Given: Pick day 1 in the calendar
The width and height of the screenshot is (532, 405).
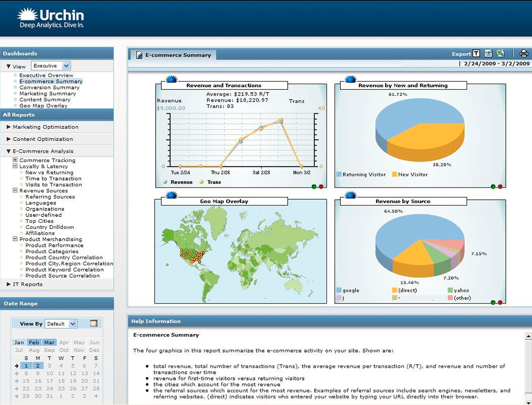Looking at the screenshot, I should [26, 366].
